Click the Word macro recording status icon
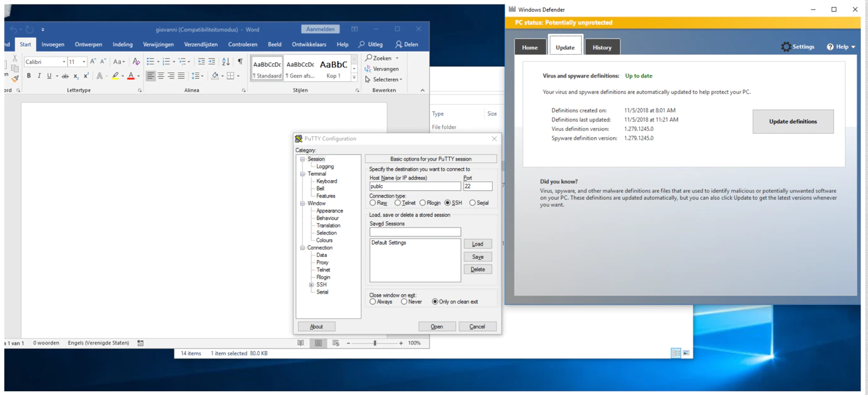Viewport: 868px width, 395px height. pyautogui.click(x=140, y=343)
